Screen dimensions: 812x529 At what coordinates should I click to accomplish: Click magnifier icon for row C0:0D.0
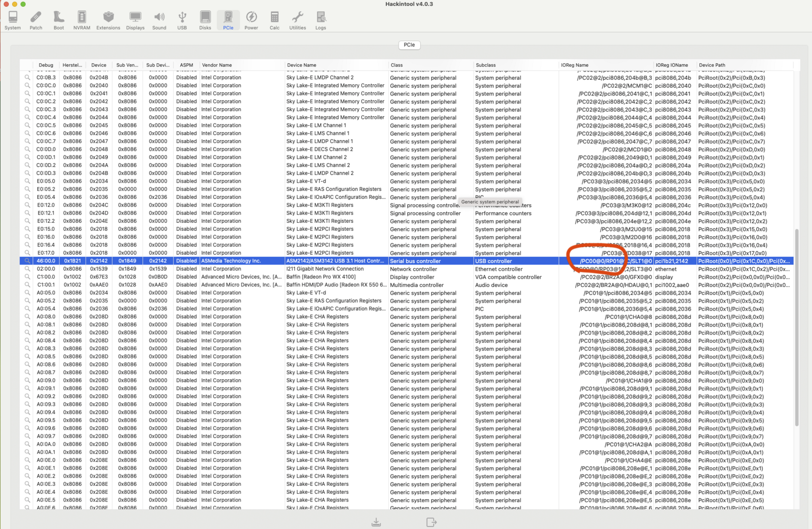point(27,149)
